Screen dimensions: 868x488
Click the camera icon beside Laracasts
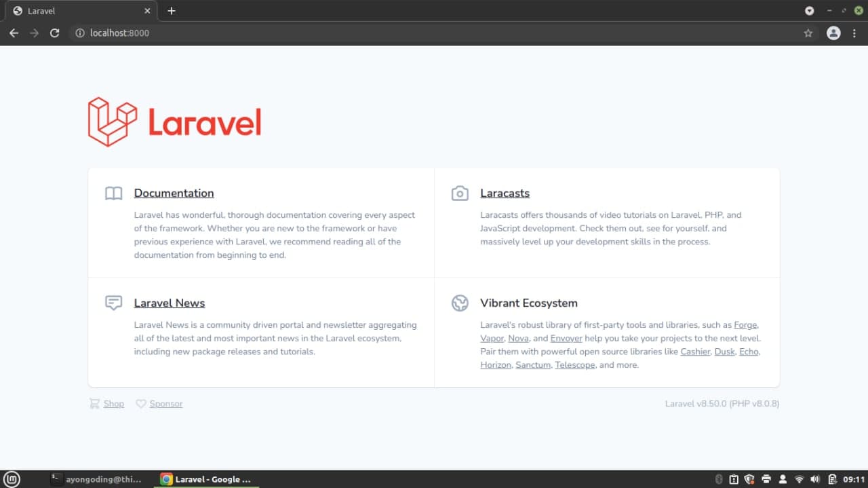(460, 193)
